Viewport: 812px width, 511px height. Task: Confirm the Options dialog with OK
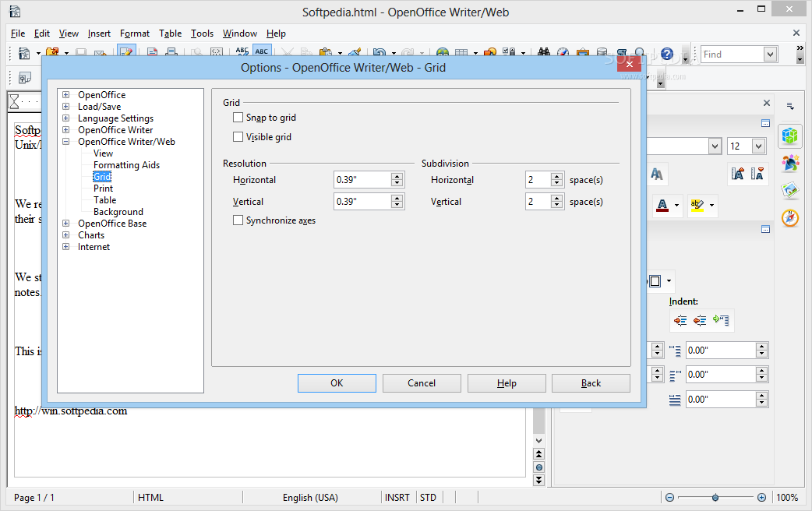(337, 383)
